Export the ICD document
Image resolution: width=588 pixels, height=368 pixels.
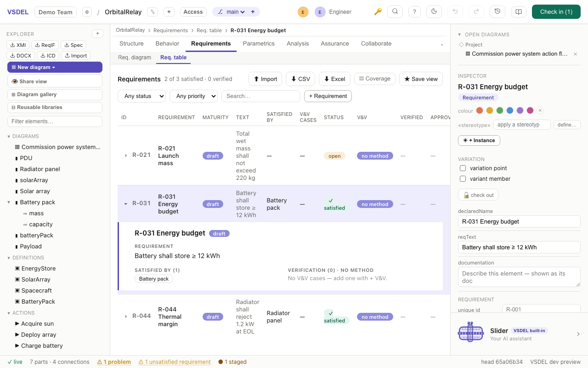click(x=48, y=56)
